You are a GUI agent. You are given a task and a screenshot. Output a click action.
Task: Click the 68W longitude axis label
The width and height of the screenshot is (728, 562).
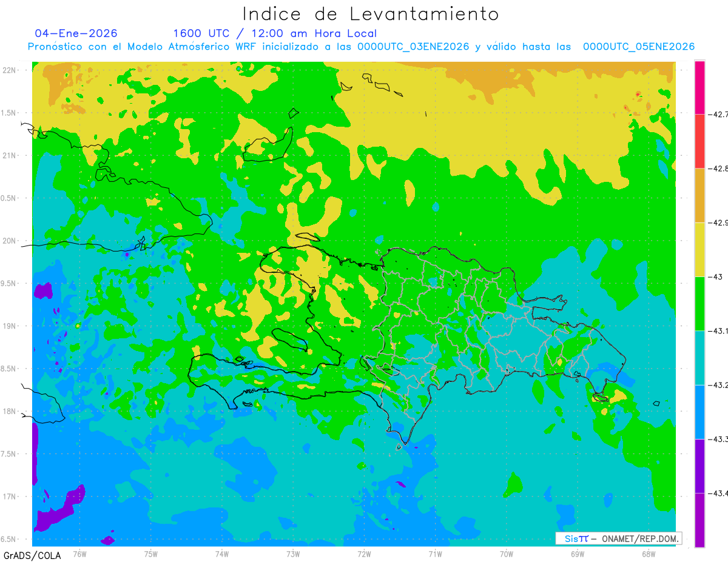click(648, 554)
